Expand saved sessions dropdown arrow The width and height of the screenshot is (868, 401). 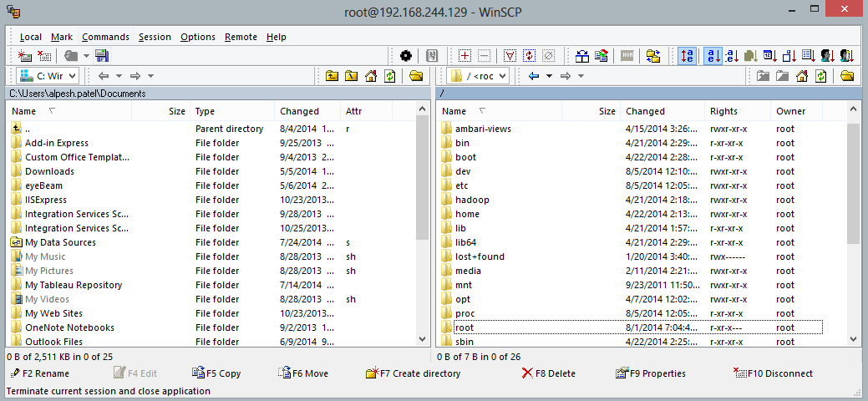point(86,55)
